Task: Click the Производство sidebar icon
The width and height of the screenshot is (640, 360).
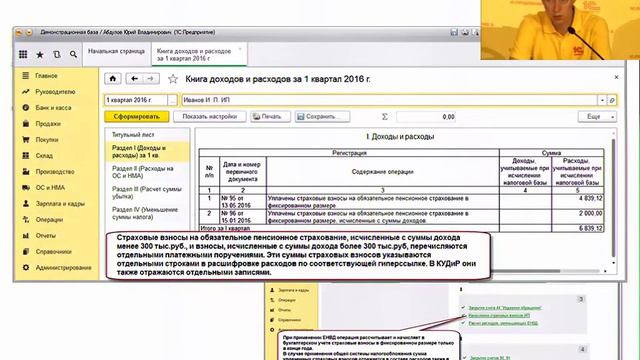Action: coord(26,171)
